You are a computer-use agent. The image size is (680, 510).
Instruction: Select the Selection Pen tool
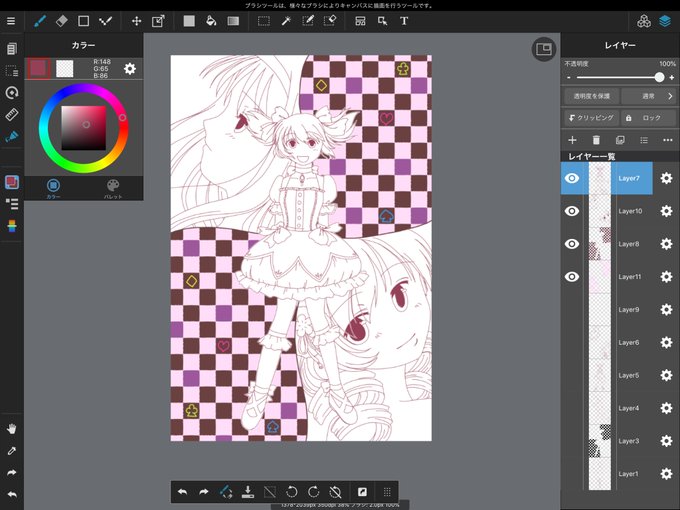pos(308,21)
